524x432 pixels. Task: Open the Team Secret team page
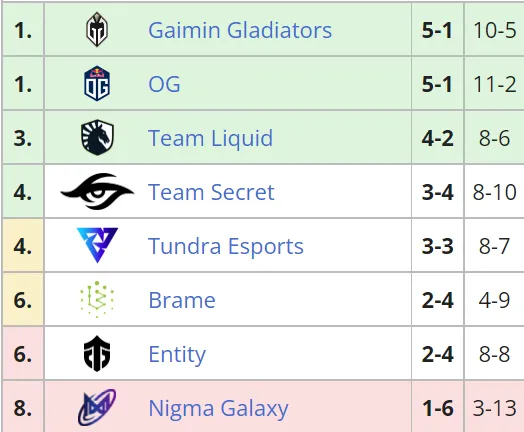click(211, 192)
